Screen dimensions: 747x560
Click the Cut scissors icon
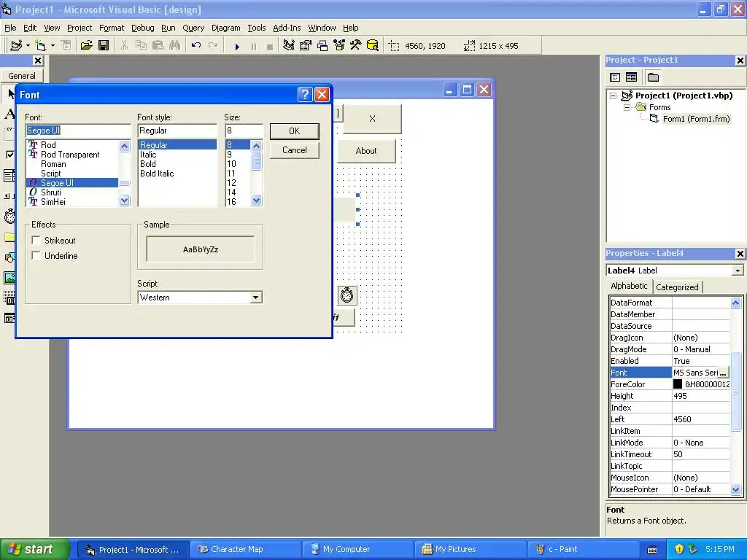pos(124,45)
